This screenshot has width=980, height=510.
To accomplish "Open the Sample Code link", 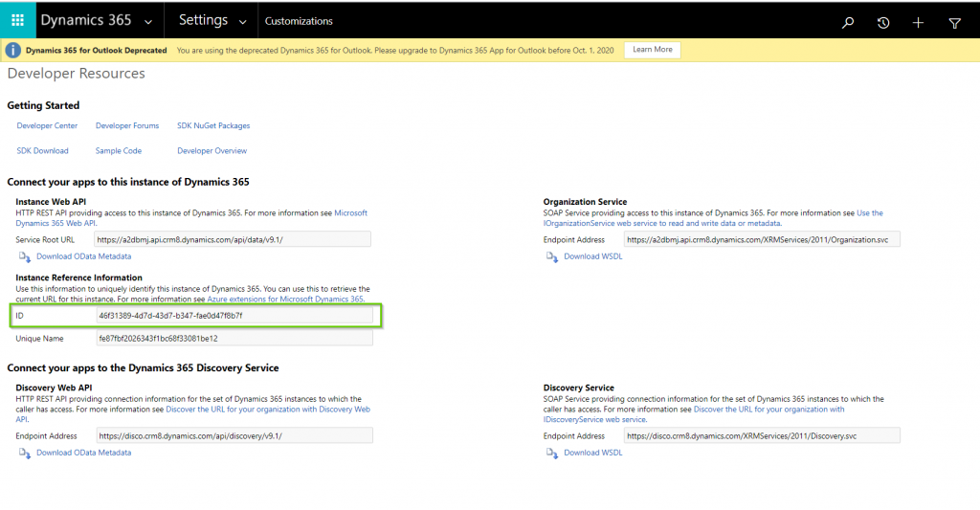I will (119, 151).
